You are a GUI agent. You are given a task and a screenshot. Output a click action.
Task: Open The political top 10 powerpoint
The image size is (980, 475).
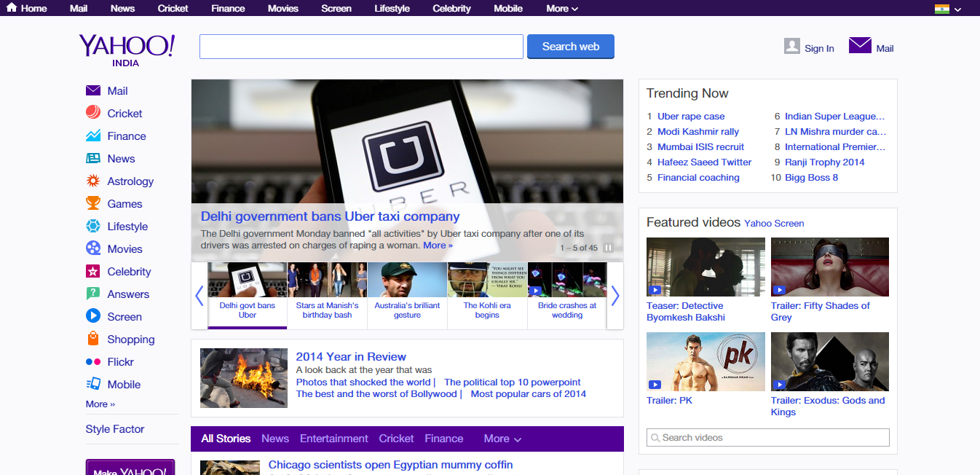click(513, 382)
